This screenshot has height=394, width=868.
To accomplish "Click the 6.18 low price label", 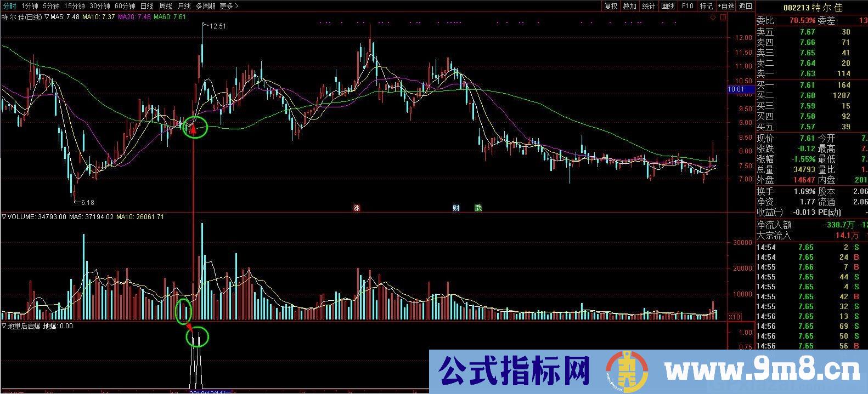I will click(x=87, y=202).
